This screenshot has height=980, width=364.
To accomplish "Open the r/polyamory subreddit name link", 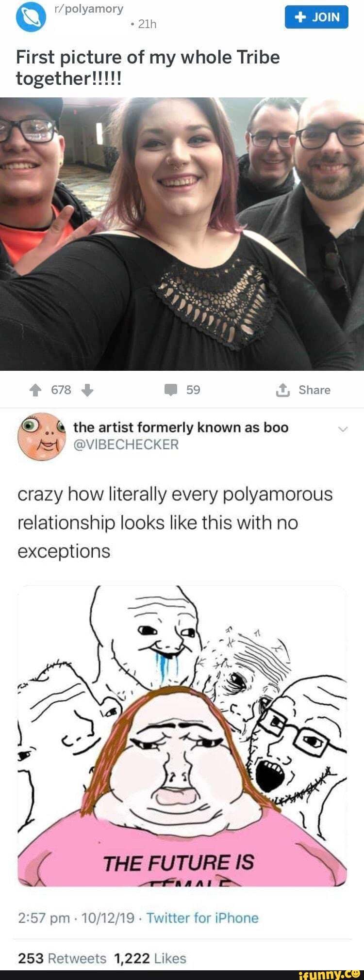I will (x=89, y=9).
